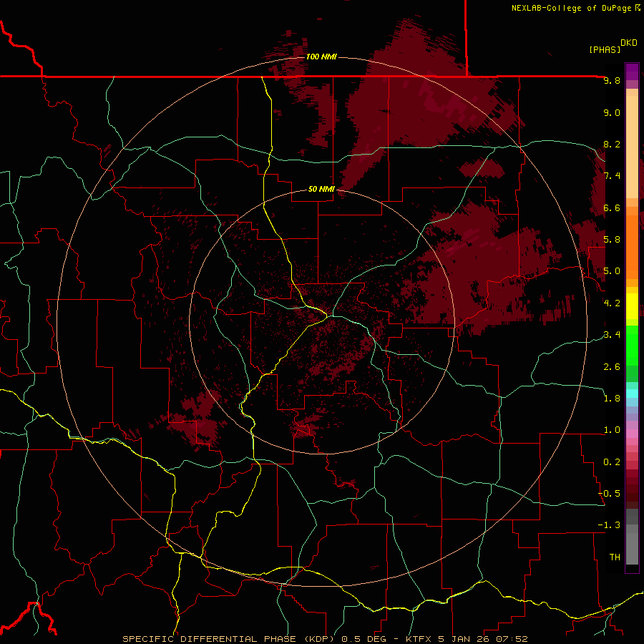Click the 2.6 value on color scale
Viewport: 644px width, 644px height.
(612, 366)
